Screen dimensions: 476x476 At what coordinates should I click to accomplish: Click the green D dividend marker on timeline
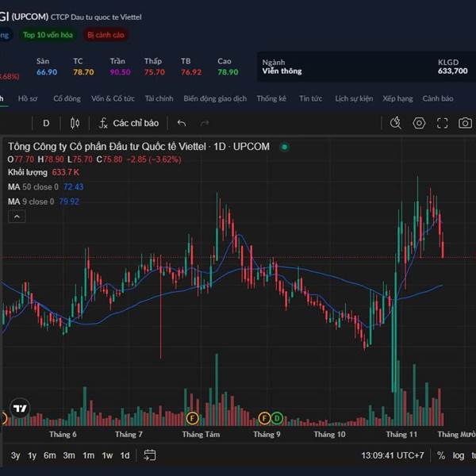pos(277,417)
